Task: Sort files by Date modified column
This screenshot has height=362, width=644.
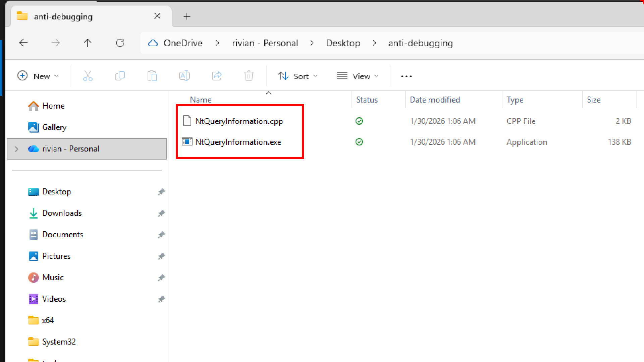Action: 435,100
